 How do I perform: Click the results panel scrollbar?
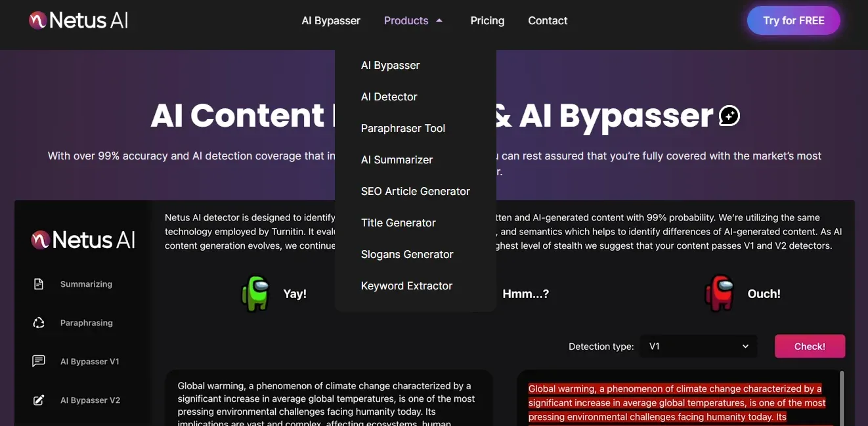(842, 394)
